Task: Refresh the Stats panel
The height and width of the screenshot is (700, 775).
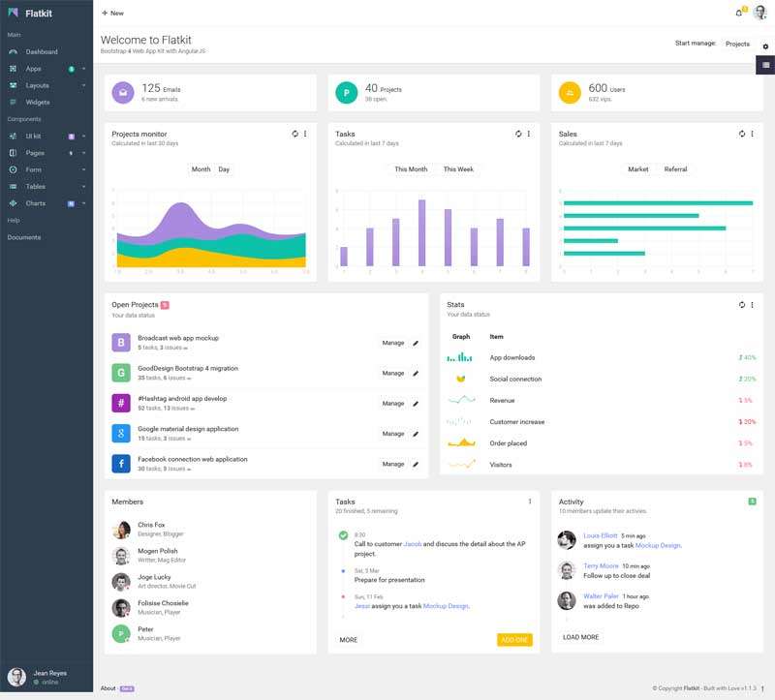Action: [x=741, y=304]
